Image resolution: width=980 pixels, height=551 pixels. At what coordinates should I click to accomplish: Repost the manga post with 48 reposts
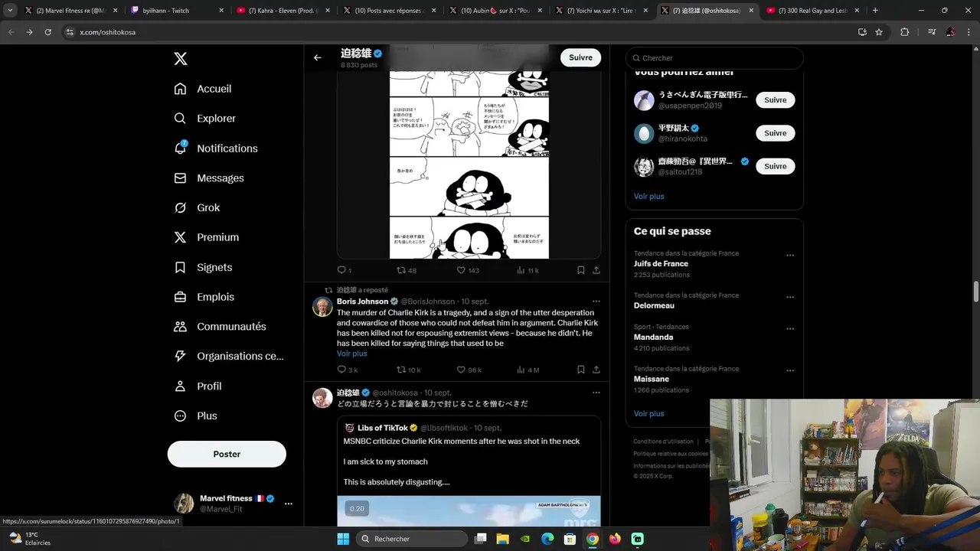coord(406,270)
